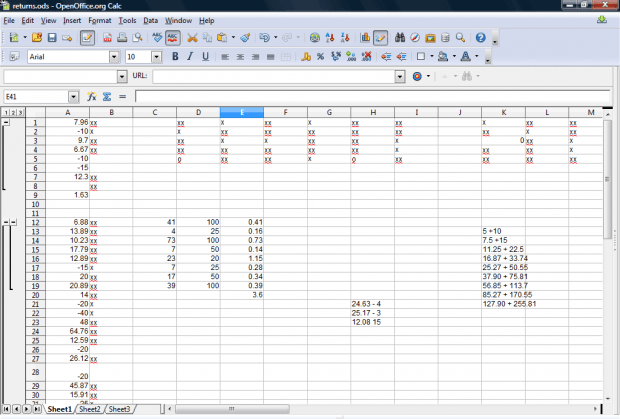Screen dimensions: 620x419
Task: Open the Format menu
Action: click(x=100, y=21)
